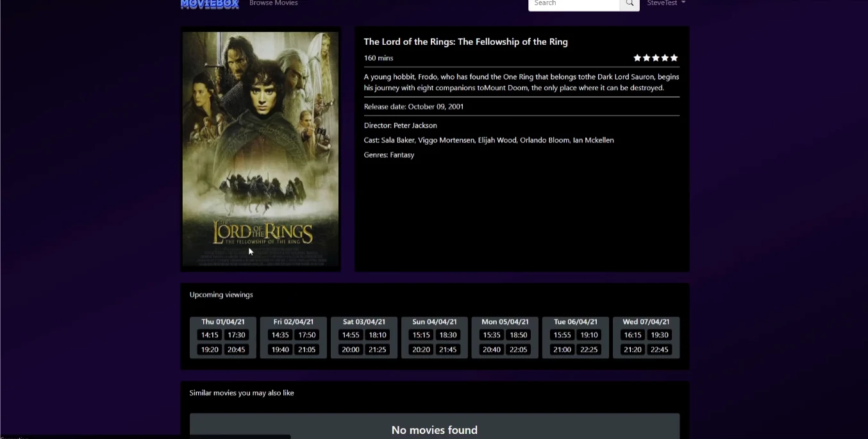Viewport: 868px width, 439px height.
Task: Focus the Search input field
Action: pyautogui.click(x=574, y=3)
